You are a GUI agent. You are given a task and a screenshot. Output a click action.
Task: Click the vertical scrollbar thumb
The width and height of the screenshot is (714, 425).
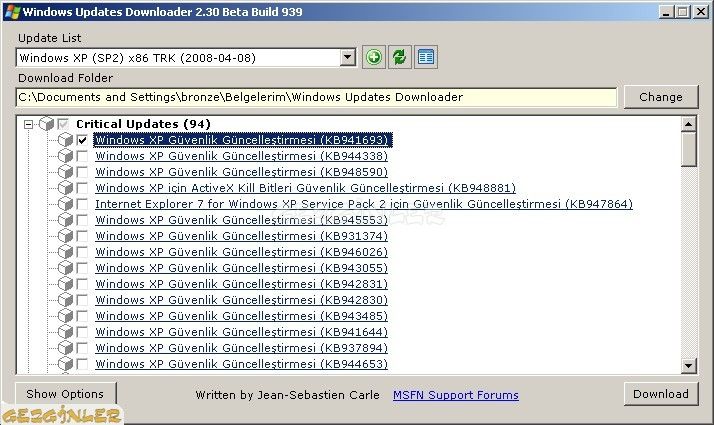tap(688, 149)
